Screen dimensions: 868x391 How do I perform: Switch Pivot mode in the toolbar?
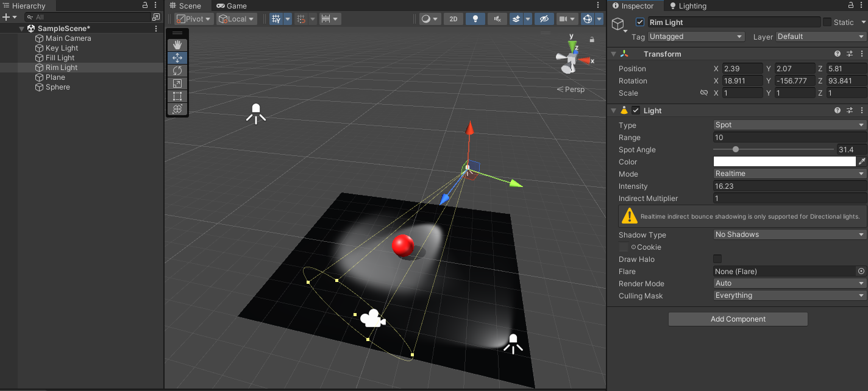(193, 19)
